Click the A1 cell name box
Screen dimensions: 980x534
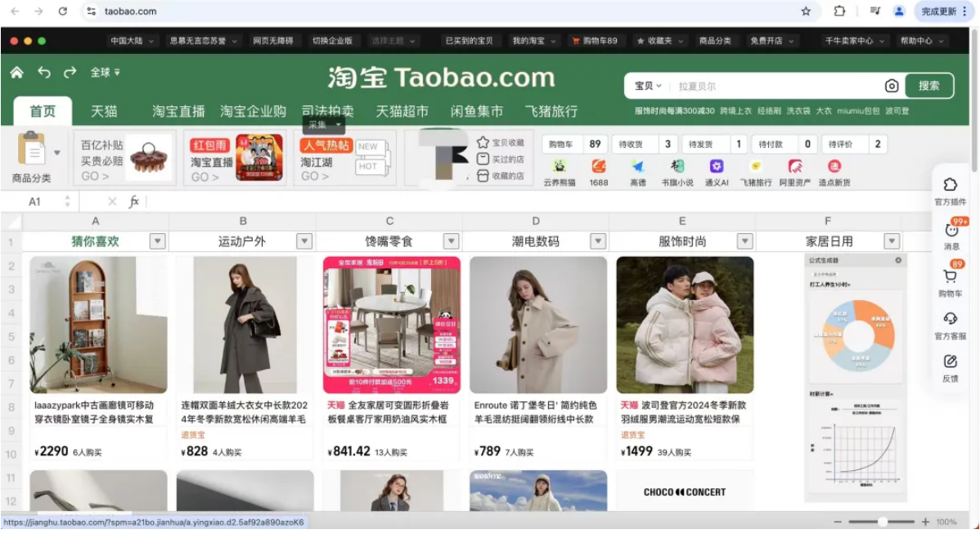tap(35, 202)
